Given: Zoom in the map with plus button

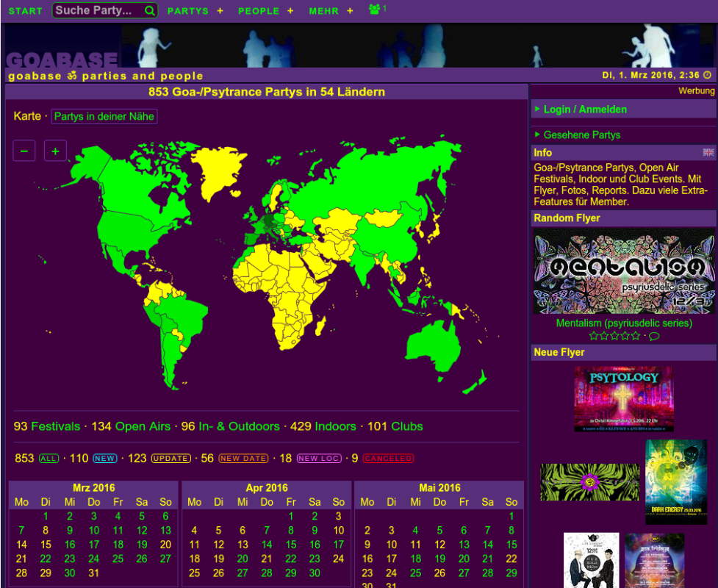Looking at the screenshot, I should 55,151.
